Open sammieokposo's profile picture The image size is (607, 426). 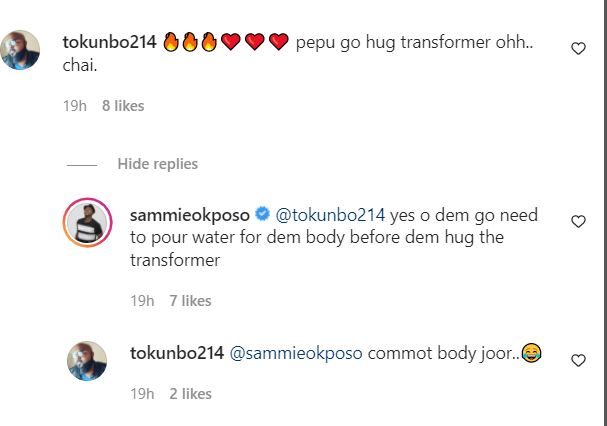tap(87, 221)
